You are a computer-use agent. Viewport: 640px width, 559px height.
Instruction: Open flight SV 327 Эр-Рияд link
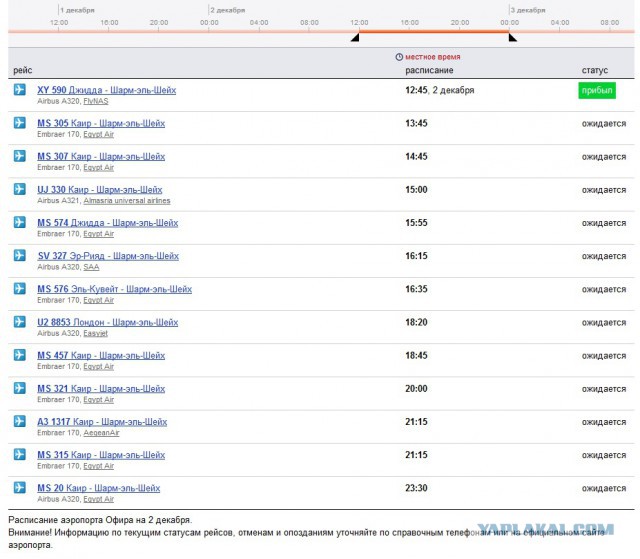108,256
